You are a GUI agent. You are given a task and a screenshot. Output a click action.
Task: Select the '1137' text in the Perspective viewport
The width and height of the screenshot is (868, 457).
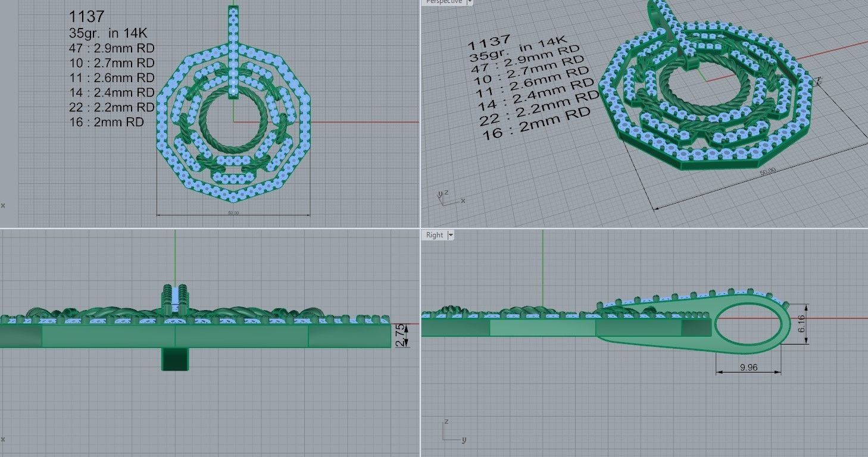(x=489, y=43)
